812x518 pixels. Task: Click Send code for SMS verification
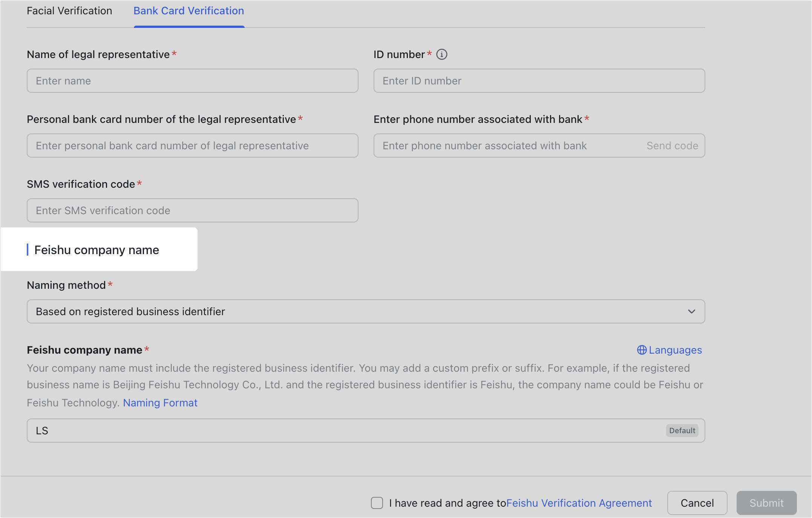(x=672, y=146)
